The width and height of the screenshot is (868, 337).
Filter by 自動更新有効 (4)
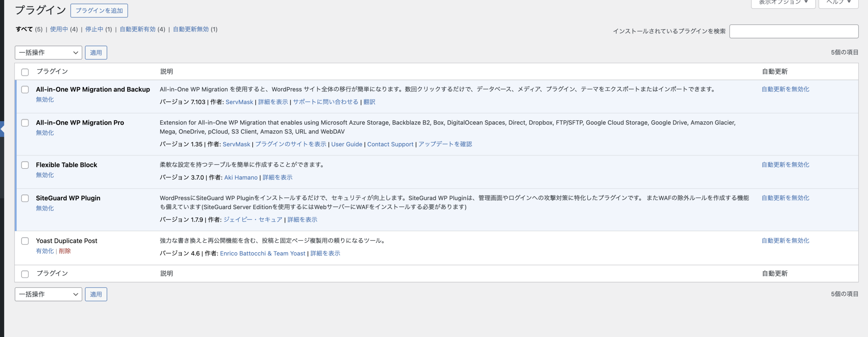click(138, 29)
